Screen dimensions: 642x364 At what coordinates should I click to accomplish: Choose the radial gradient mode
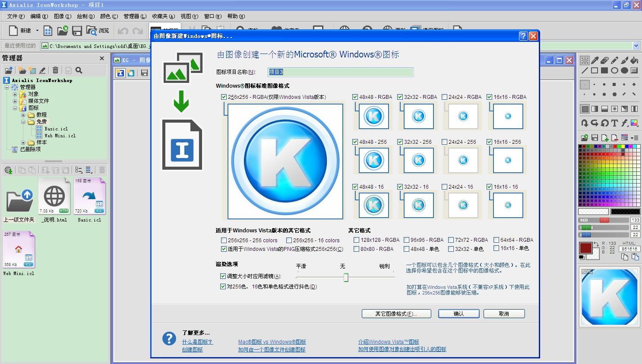pos(614,109)
